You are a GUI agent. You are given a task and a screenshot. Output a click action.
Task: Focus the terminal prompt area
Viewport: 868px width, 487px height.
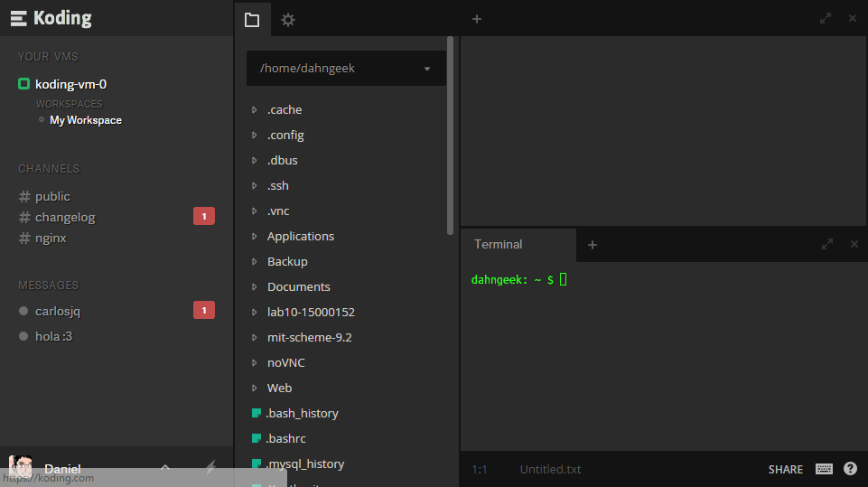coord(663,356)
